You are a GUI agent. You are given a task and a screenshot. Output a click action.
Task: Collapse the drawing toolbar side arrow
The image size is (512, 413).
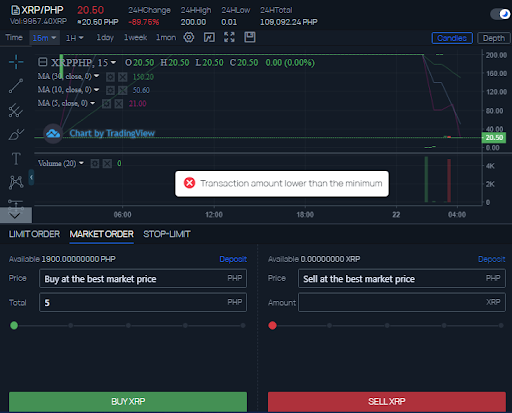(x=31, y=177)
